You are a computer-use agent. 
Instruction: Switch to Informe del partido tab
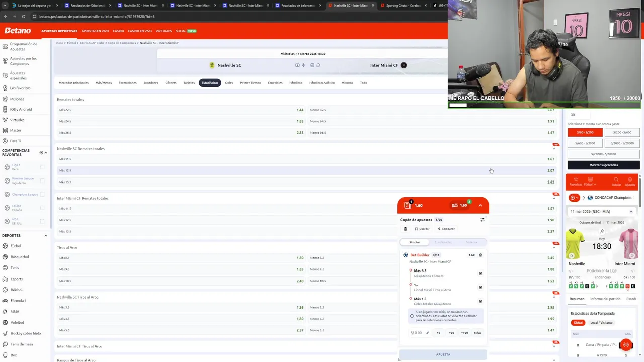point(605,299)
